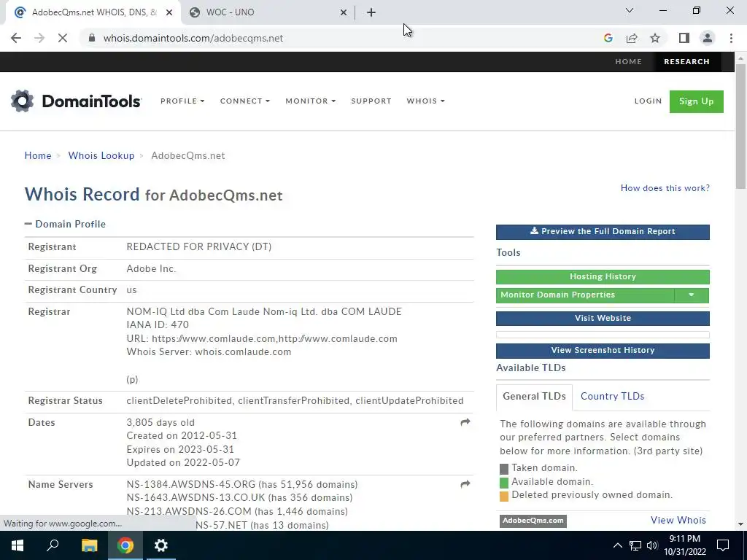The image size is (747, 560).
Task: Open the tab search chevron
Action: click(x=630, y=10)
